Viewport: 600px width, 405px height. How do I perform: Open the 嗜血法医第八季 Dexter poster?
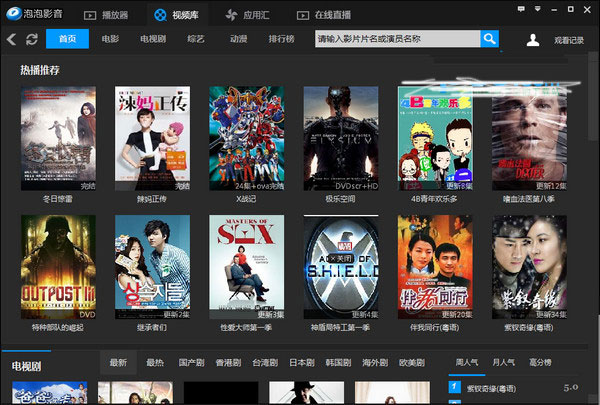coord(529,138)
